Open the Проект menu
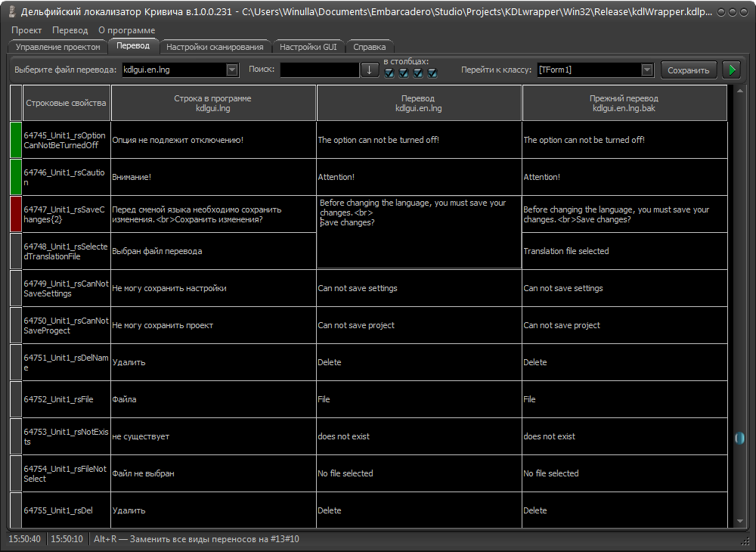 (x=26, y=30)
